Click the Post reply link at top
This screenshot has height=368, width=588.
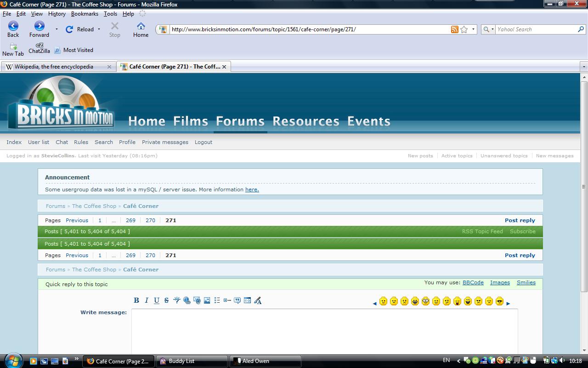tap(520, 220)
